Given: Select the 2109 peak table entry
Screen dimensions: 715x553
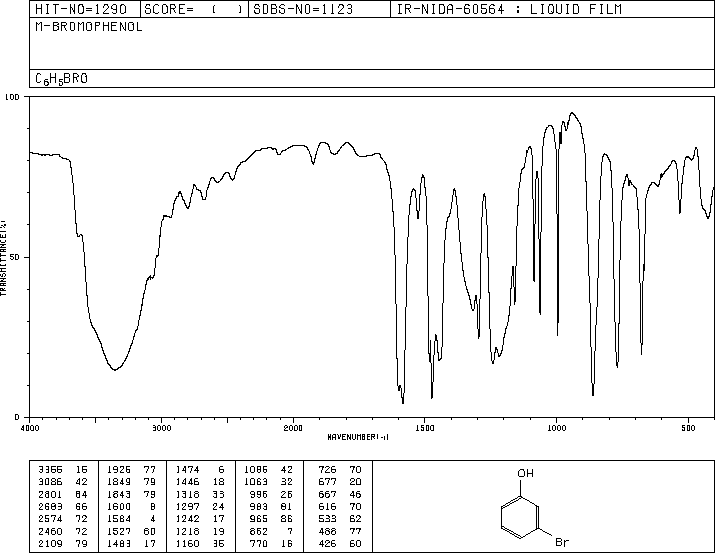Looking at the screenshot, I should pyautogui.click(x=64, y=543).
